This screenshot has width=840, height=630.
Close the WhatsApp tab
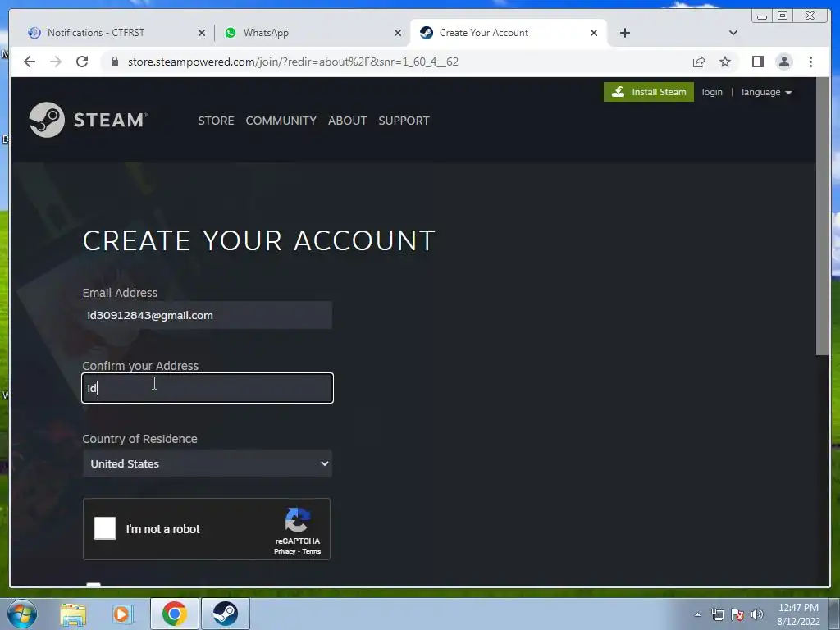[398, 33]
